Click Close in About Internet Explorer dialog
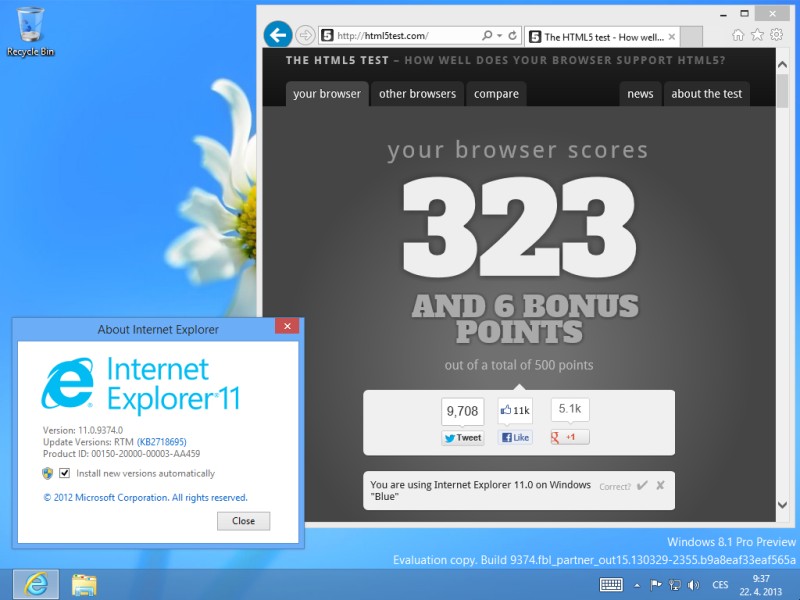This screenshot has width=800, height=600. coord(243,521)
